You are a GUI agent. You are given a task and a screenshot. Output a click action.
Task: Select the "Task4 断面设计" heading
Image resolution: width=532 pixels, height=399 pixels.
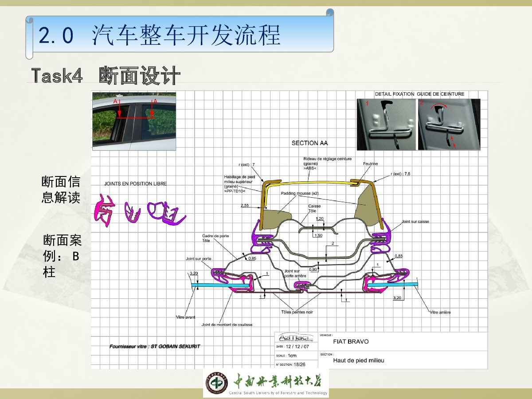[106, 76]
